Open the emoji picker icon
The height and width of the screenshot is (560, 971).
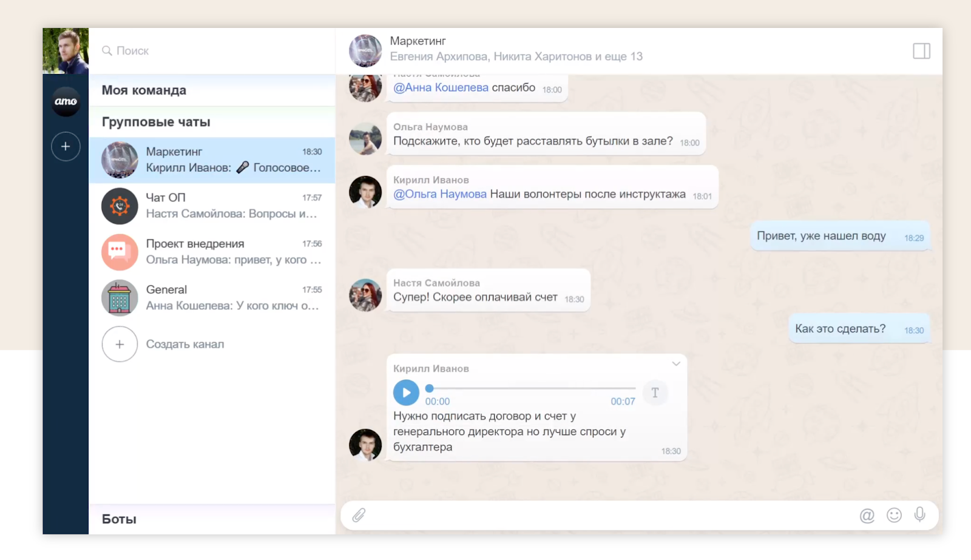893,515
